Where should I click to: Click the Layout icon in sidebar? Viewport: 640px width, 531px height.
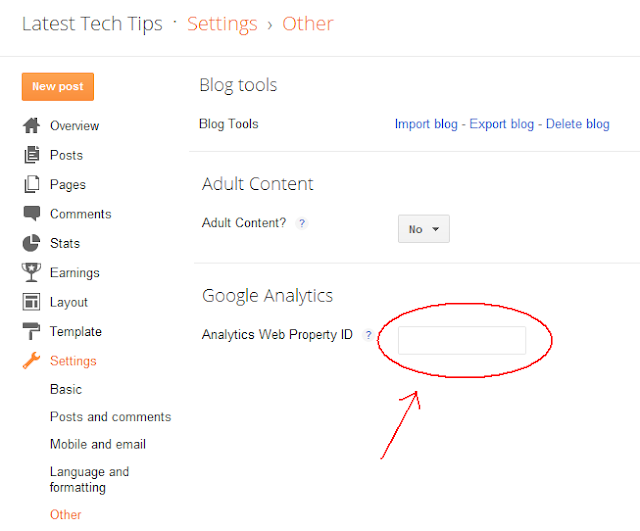tap(31, 302)
